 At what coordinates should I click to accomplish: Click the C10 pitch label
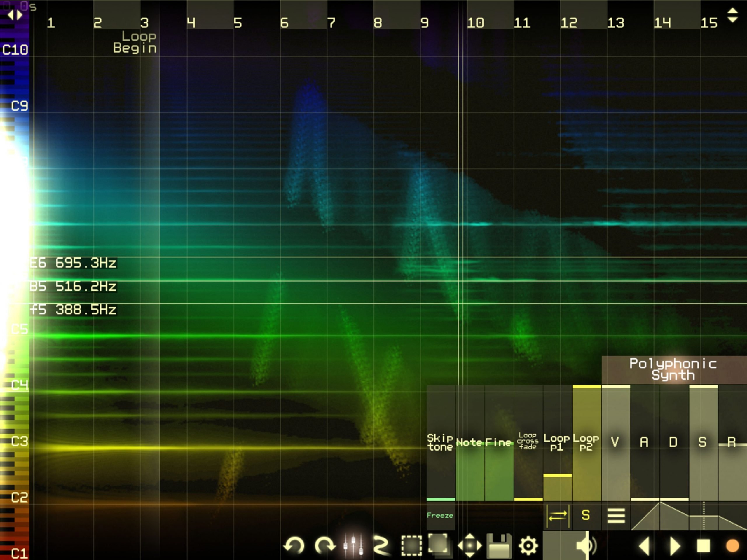point(15,50)
